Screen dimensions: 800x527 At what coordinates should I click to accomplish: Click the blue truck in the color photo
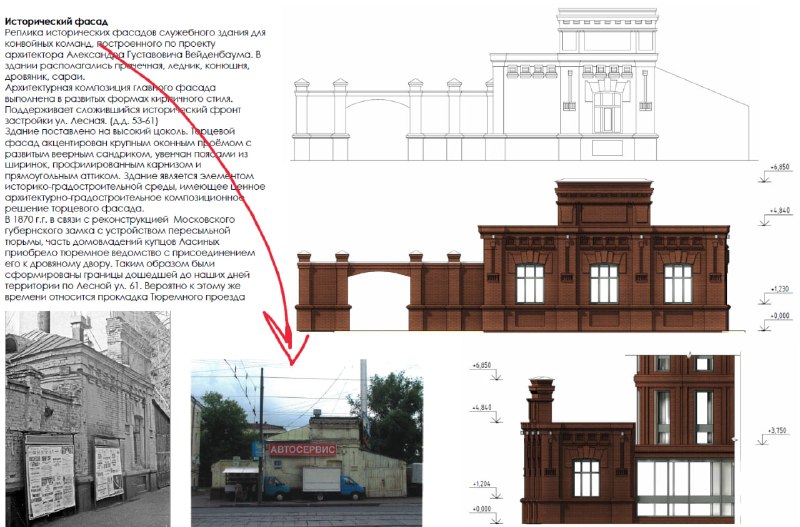point(334,485)
